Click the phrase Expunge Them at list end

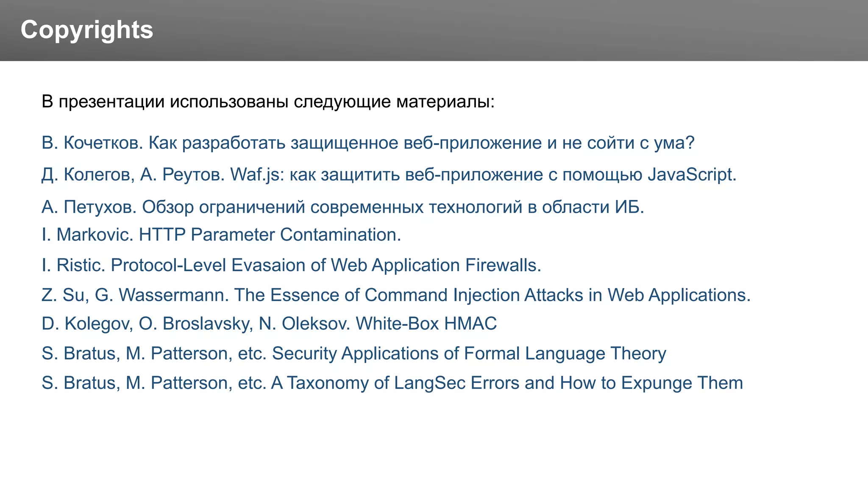point(682,383)
